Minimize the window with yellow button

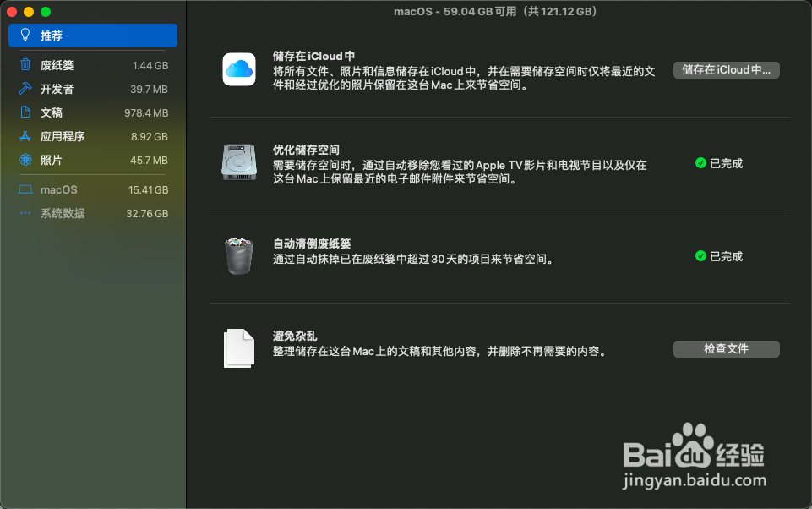(x=29, y=11)
